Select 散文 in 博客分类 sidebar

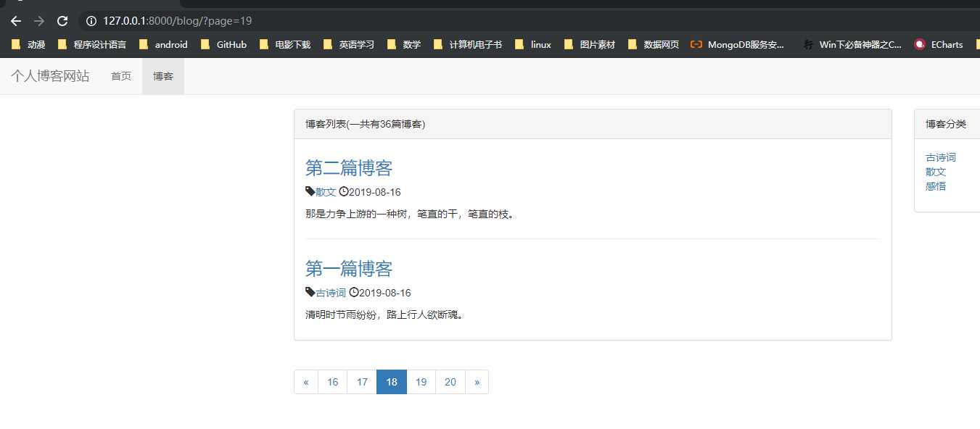(x=936, y=172)
